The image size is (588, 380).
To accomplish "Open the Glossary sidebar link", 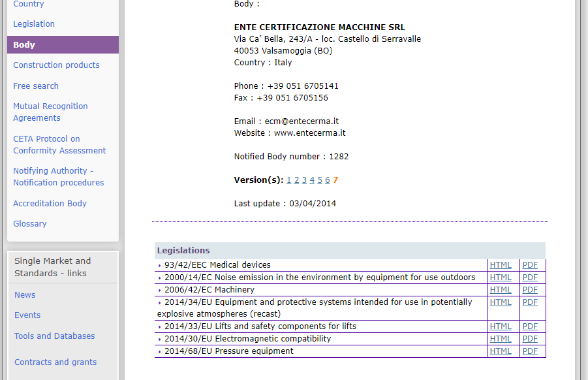I will click(x=30, y=224).
